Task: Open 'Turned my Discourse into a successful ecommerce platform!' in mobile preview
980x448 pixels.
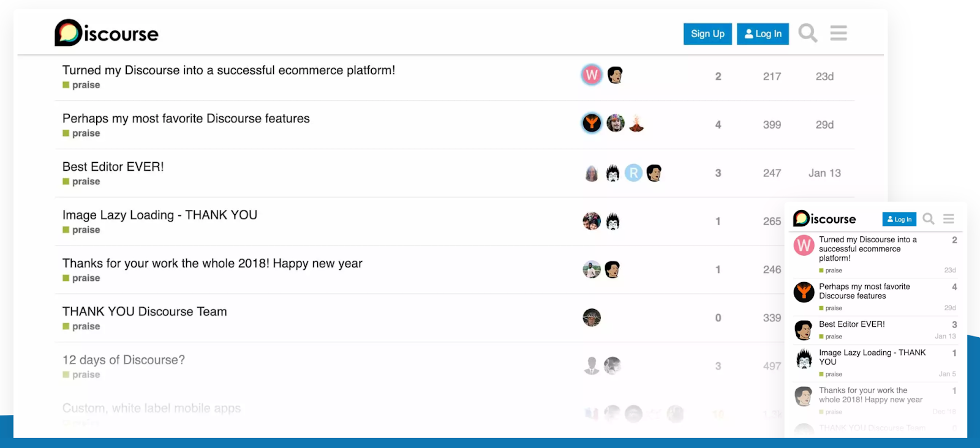Action: [868, 249]
